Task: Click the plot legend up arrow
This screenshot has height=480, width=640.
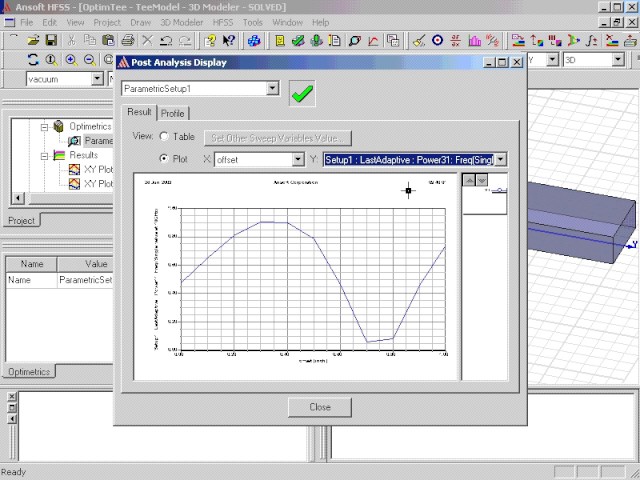Action: point(469,180)
